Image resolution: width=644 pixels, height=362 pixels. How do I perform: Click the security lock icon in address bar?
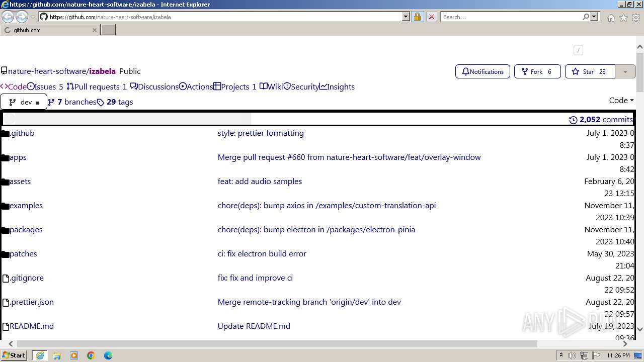(x=417, y=17)
